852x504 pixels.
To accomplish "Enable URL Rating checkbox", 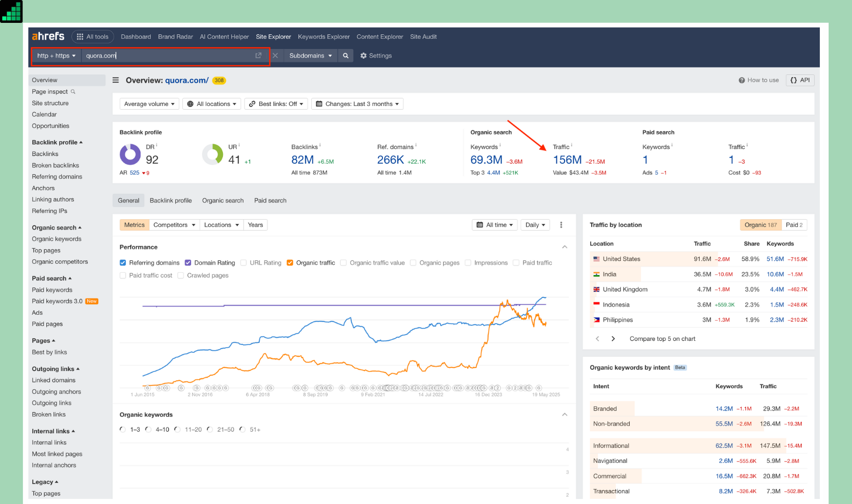I will [244, 263].
